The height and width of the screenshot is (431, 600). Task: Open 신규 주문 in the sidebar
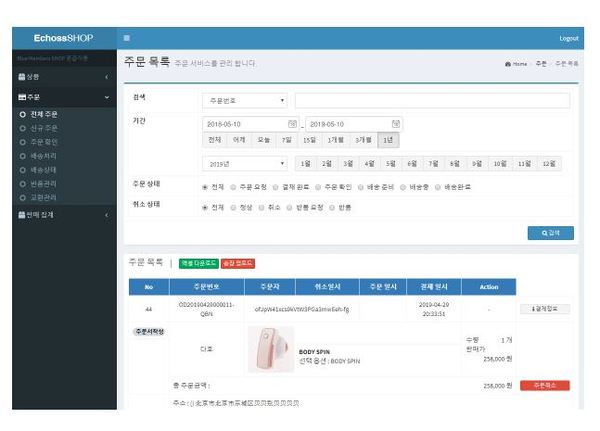coord(44,128)
